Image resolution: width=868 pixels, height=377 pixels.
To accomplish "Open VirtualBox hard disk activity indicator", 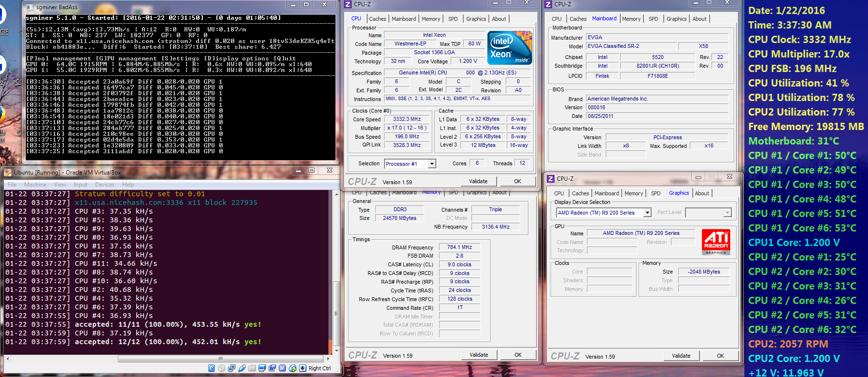I will click(211, 368).
